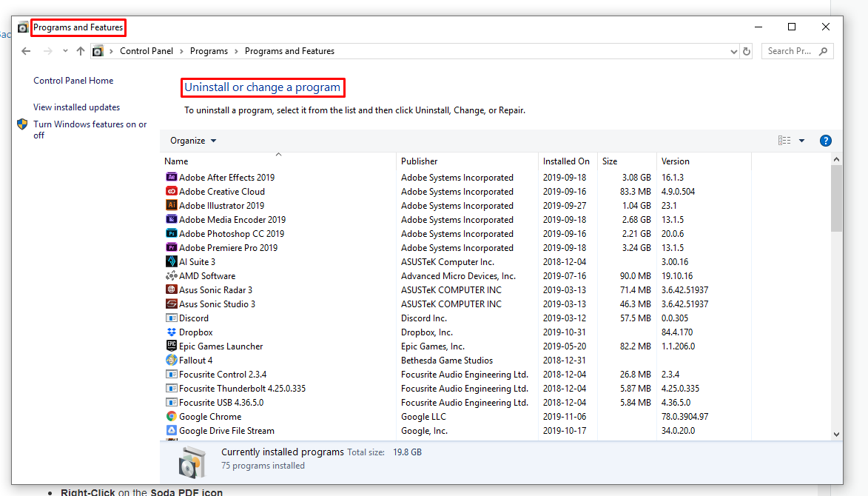Open the Organize dropdown menu
This screenshot has width=868, height=496.
click(x=193, y=141)
